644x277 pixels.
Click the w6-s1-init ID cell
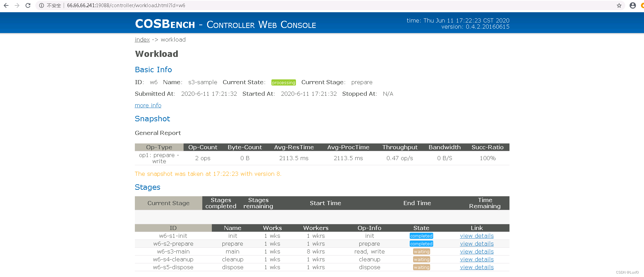coord(173,236)
